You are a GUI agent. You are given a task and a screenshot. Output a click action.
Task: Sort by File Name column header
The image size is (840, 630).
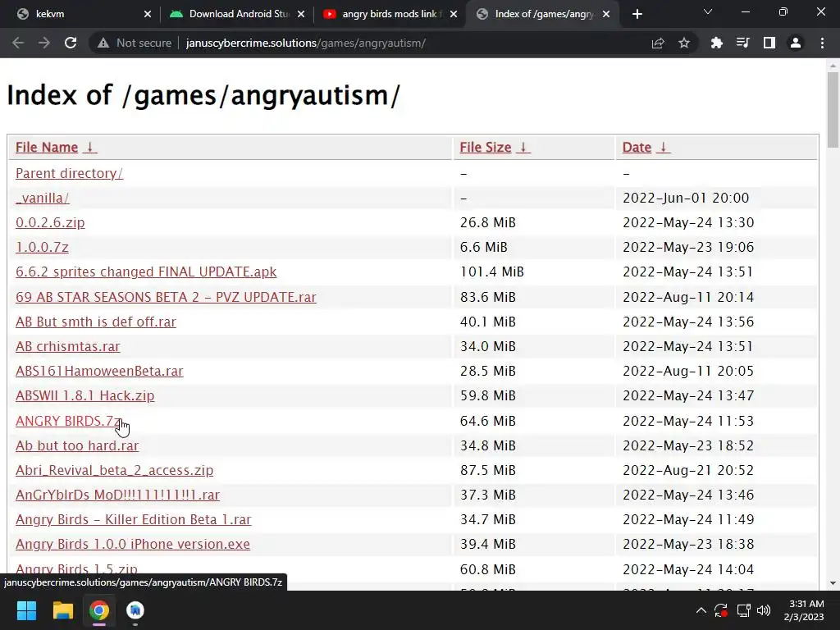47,148
